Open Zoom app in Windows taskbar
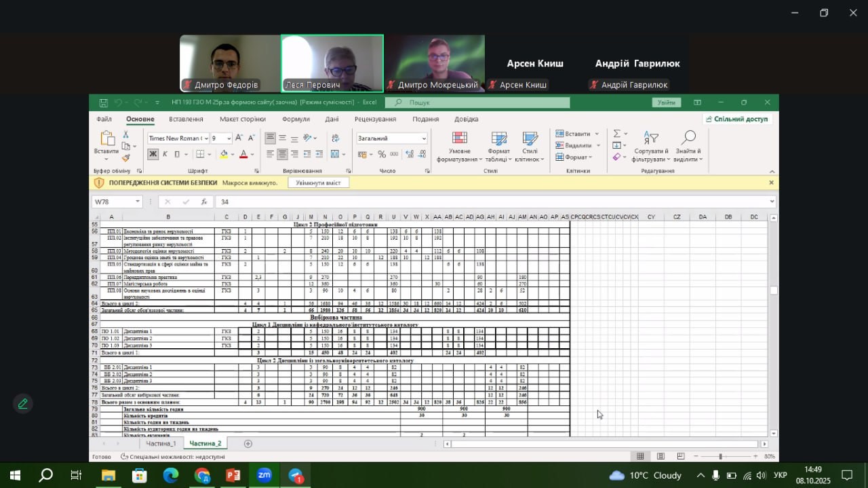This screenshot has width=868, height=488. [264, 475]
